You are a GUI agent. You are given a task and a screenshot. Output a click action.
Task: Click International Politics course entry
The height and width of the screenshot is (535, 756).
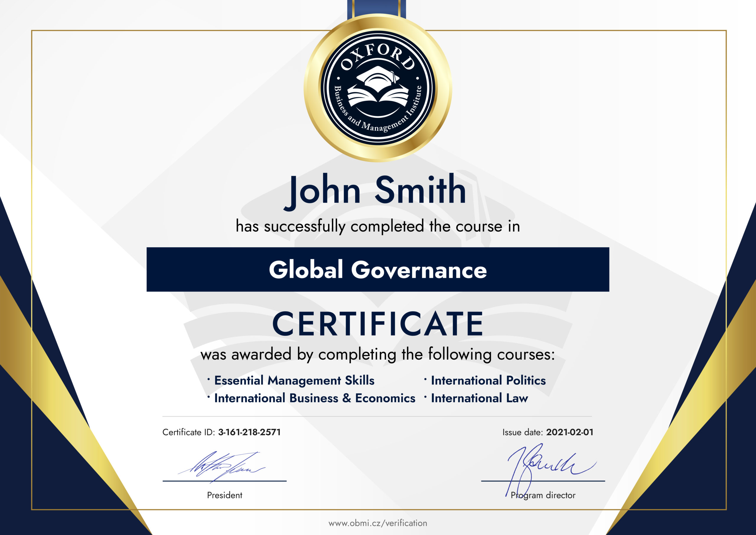point(488,380)
